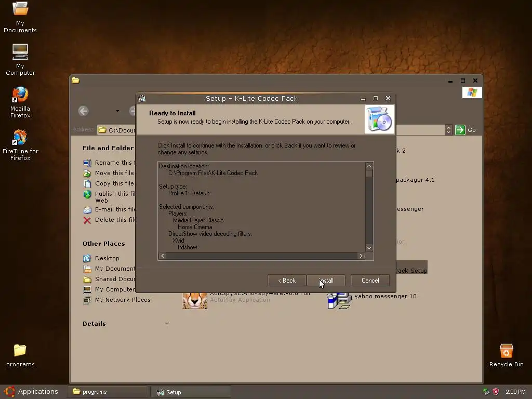Switch to Setup taskbar window
This screenshot has height=399, width=532.
pos(190,392)
